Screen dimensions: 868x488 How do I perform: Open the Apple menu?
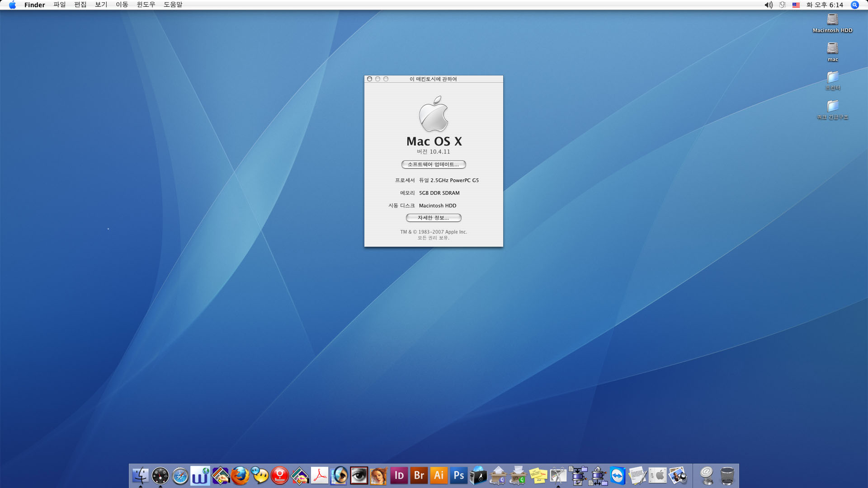(12, 5)
